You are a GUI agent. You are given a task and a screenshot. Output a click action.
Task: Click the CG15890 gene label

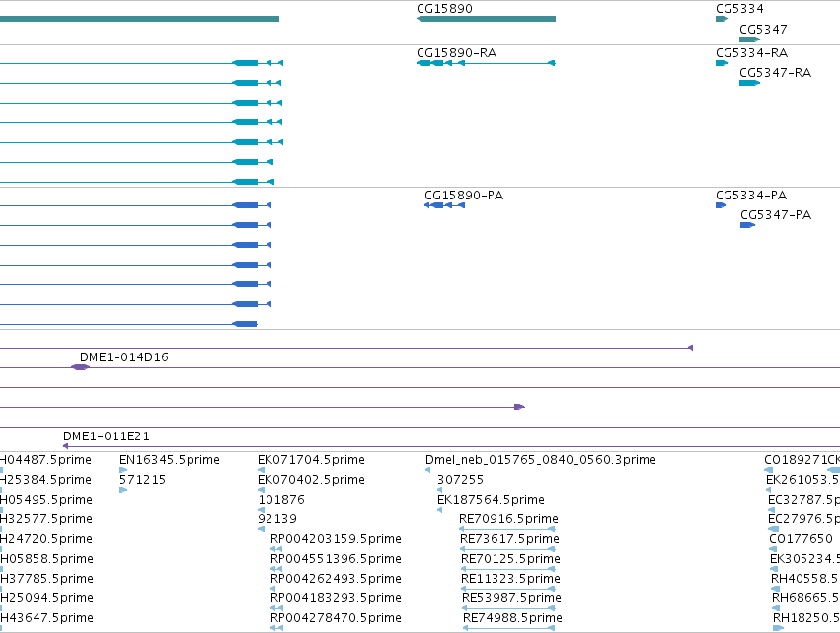pos(444,9)
